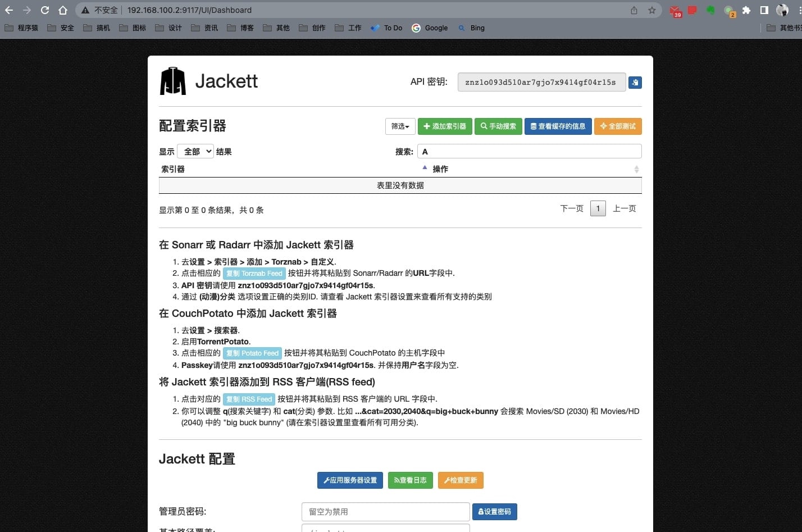This screenshot has height=532, width=802.
Task: Open the 资讯 bookmarks folder
Action: 204,28
